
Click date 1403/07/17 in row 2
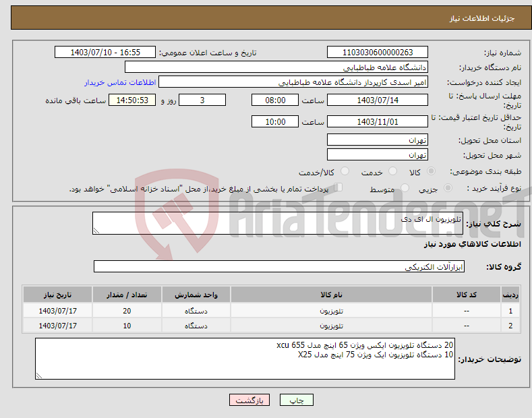click(x=58, y=326)
